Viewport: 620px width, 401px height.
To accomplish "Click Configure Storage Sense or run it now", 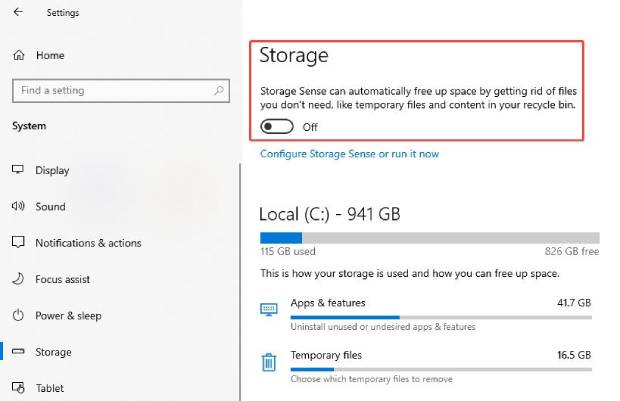I will (349, 154).
